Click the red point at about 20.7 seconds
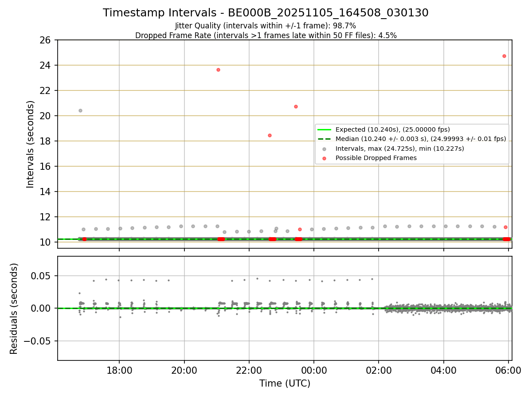This screenshot has width=532, height=399. pos(296,106)
